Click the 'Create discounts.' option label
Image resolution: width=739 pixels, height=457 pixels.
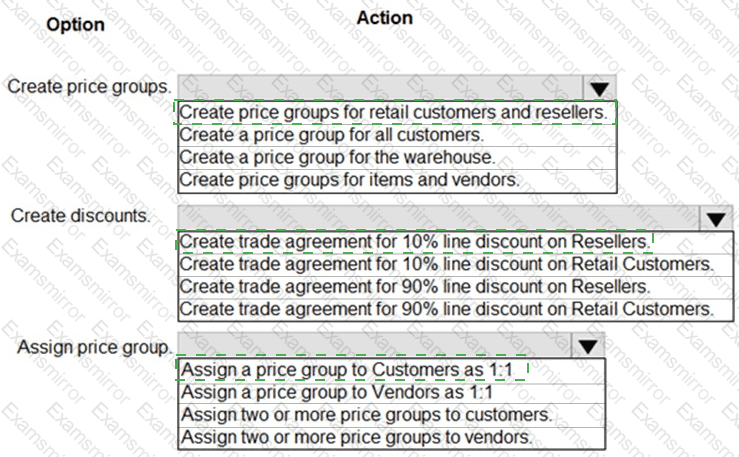(x=81, y=216)
